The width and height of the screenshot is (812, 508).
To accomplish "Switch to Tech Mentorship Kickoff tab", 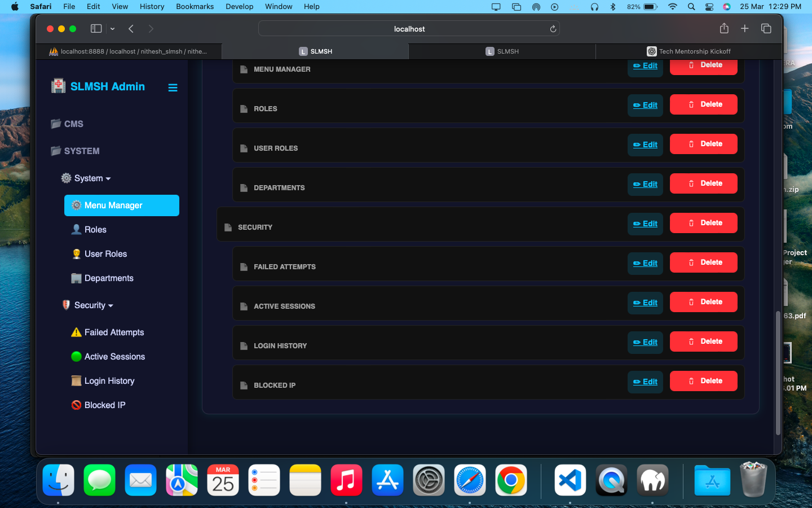I will pyautogui.click(x=689, y=51).
